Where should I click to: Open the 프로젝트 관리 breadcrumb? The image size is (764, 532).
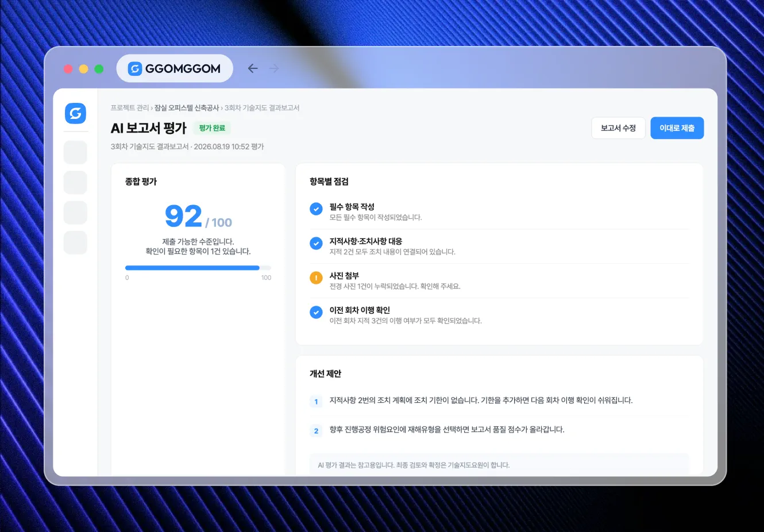coord(130,108)
